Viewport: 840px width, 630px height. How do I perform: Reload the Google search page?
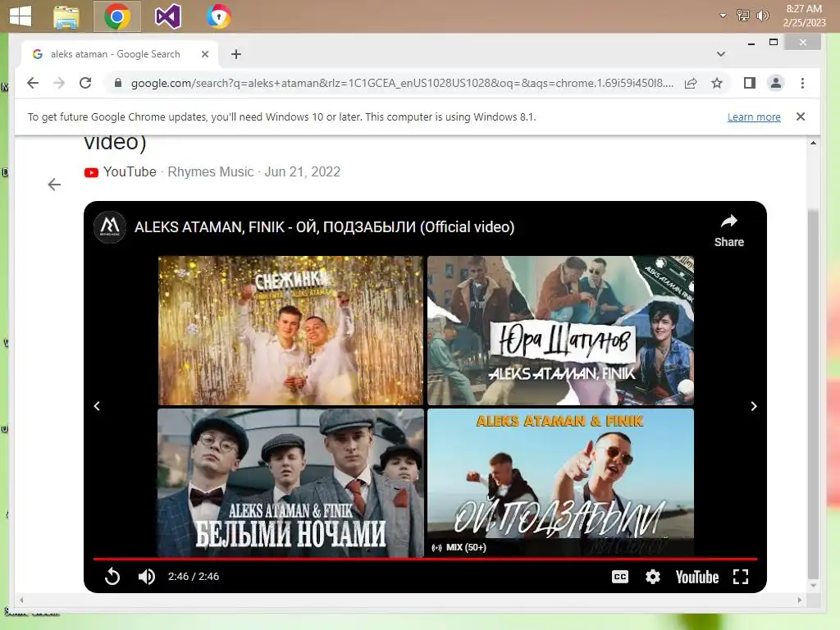(85, 83)
